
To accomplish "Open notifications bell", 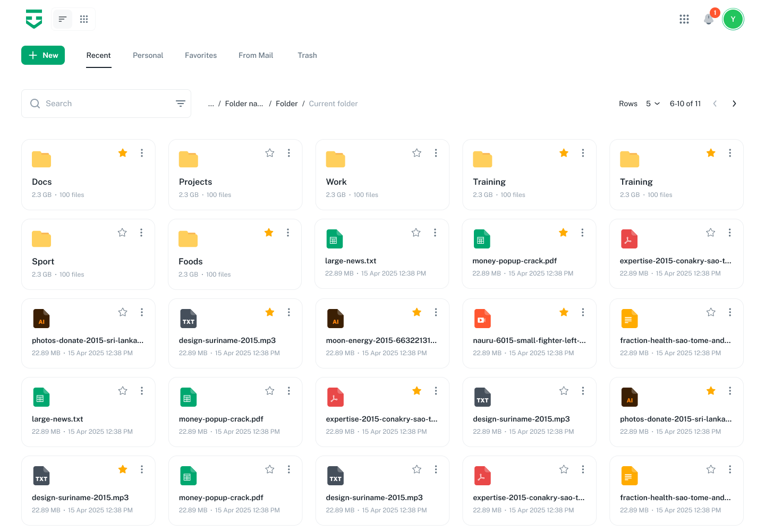I will (x=709, y=19).
